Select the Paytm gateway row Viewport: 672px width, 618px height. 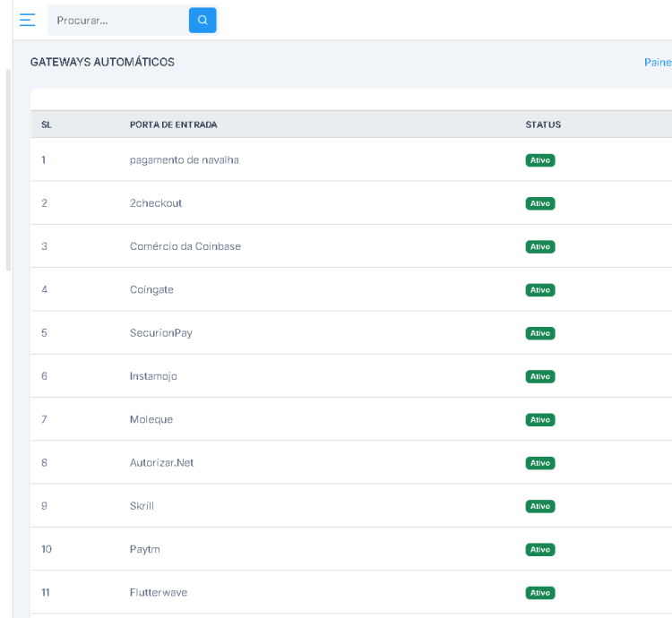tap(144, 549)
